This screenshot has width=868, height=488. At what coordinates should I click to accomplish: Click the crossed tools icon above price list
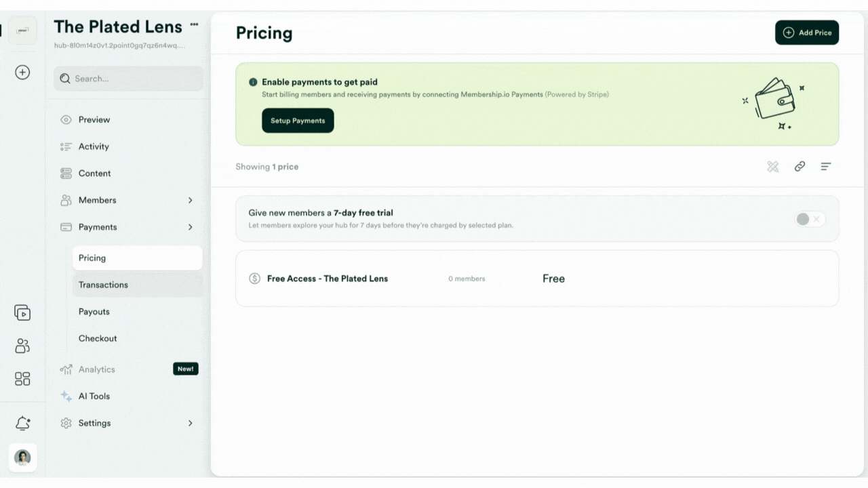tap(772, 167)
